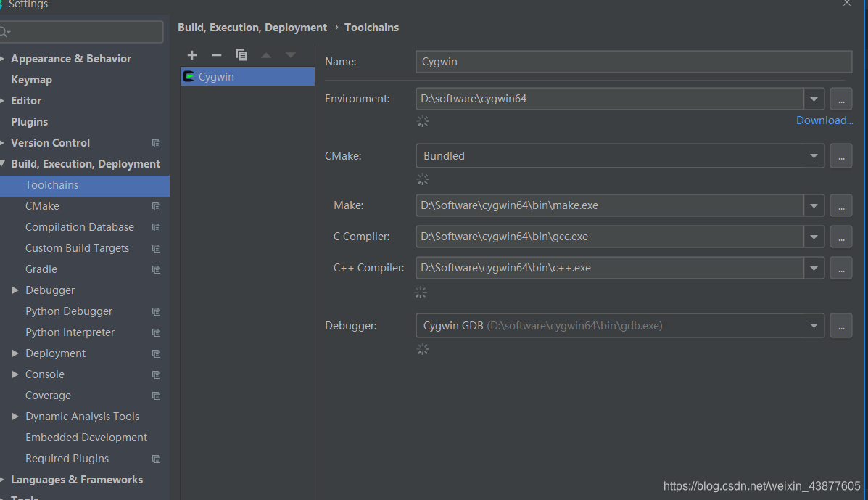Edit the toolchain Name field
Viewport: 868px width, 500px height.
pyautogui.click(x=634, y=62)
